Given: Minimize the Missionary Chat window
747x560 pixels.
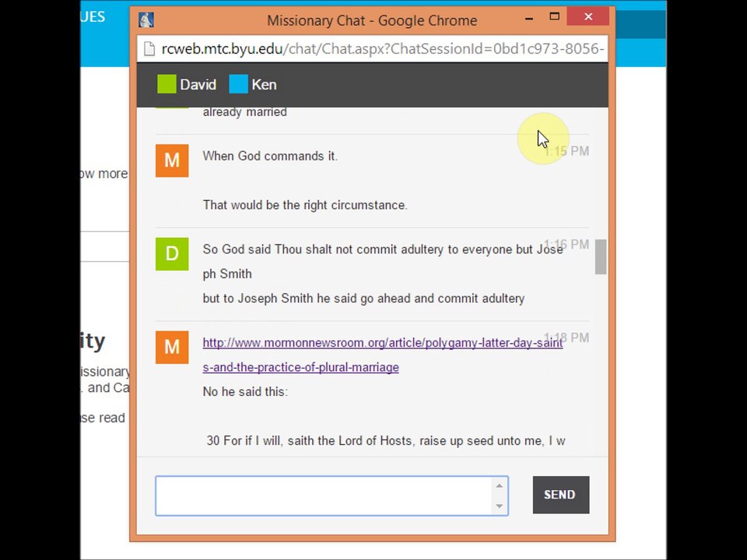Looking at the screenshot, I should coord(529,18).
